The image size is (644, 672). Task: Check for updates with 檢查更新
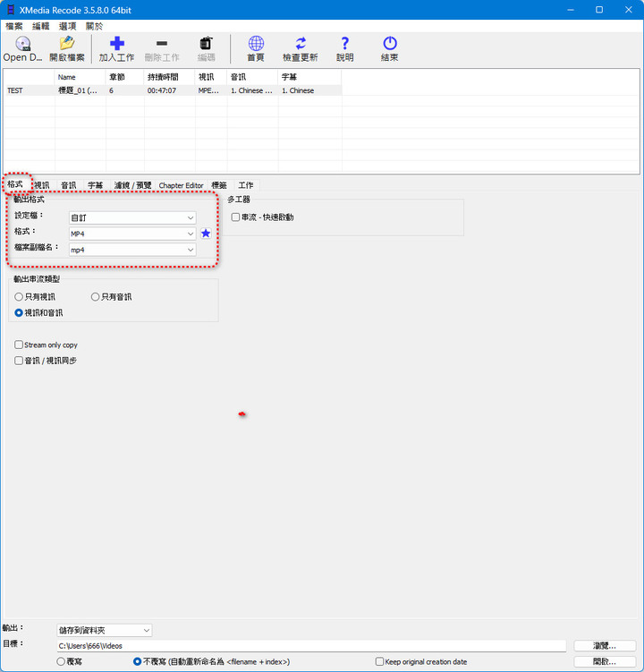coord(301,49)
